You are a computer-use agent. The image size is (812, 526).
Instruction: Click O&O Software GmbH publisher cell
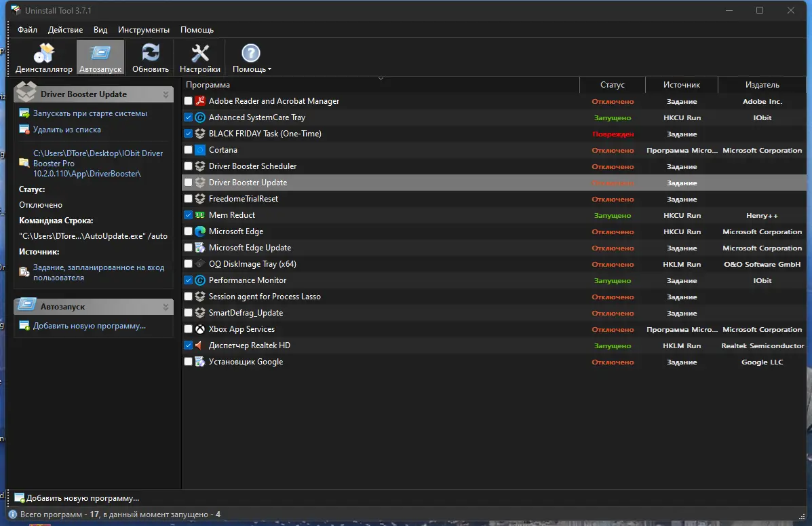pos(762,264)
